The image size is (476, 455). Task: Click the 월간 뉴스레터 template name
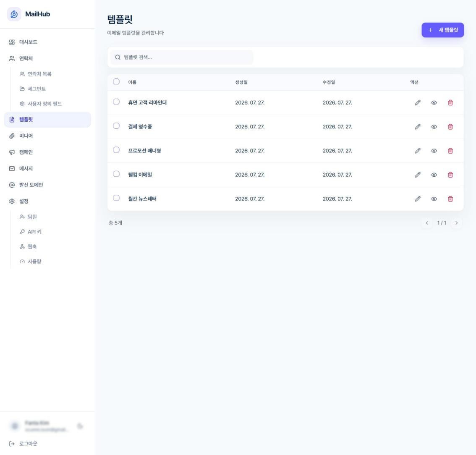pyautogui.click(x=142, y=199)
